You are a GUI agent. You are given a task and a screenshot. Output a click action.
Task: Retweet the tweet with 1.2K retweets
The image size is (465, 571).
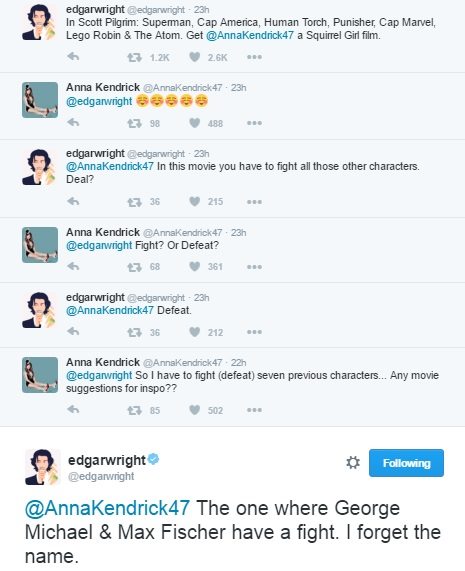[x=134, y=58]
